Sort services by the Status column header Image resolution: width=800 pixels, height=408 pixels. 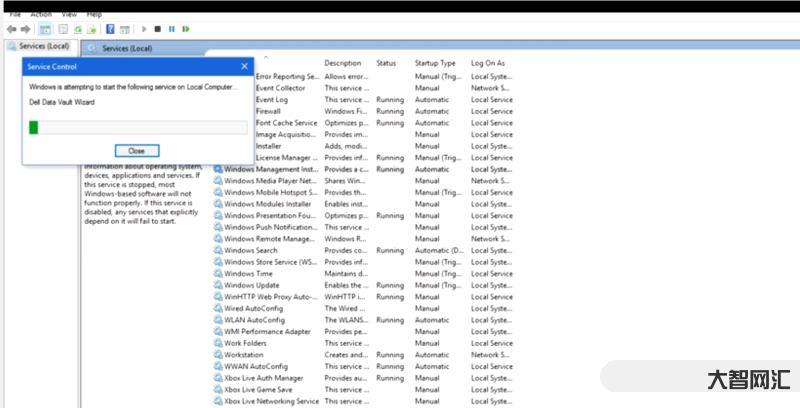point(386,63)
